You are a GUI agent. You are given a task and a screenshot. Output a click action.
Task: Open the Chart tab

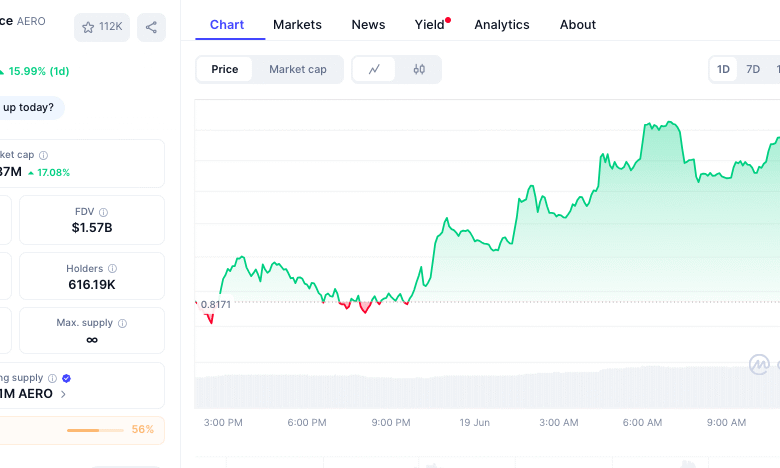point(227,24)
